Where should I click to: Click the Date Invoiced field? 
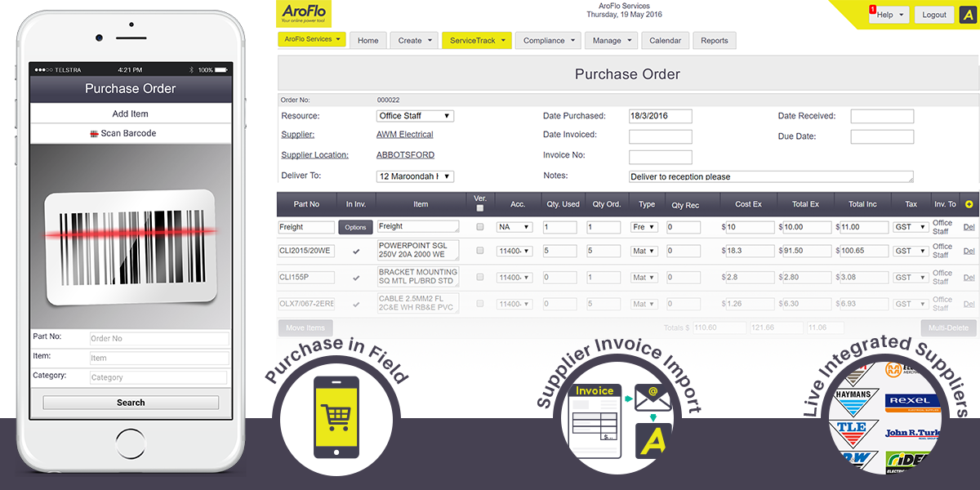pos(660,136)
